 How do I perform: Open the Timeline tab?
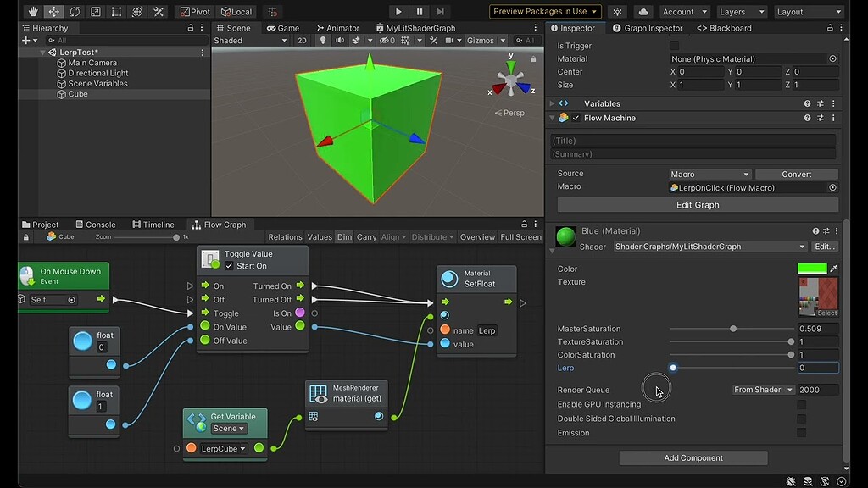tap(153, 225)
